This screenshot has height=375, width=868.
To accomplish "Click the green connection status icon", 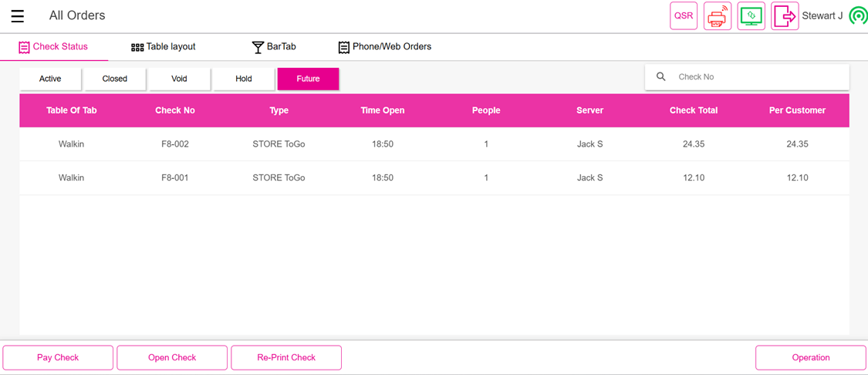I will 857,16.
